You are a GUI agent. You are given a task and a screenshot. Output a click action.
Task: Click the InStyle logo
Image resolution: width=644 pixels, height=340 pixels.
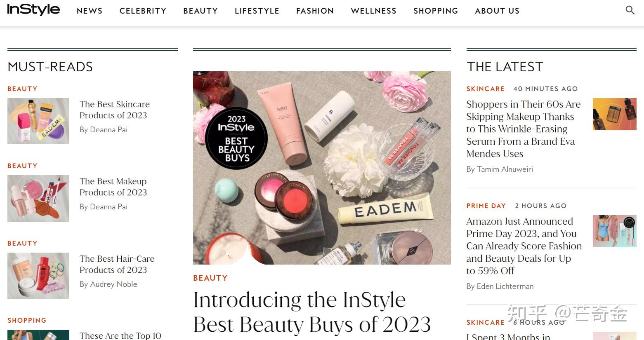[33, 9]
